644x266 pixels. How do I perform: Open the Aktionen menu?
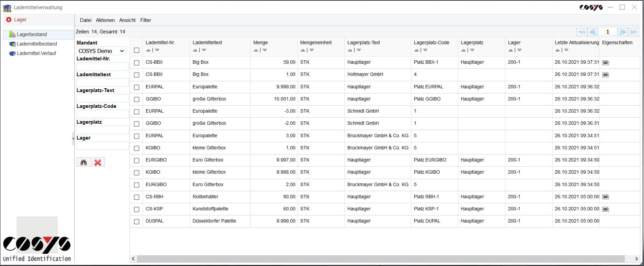click(105, 20)
